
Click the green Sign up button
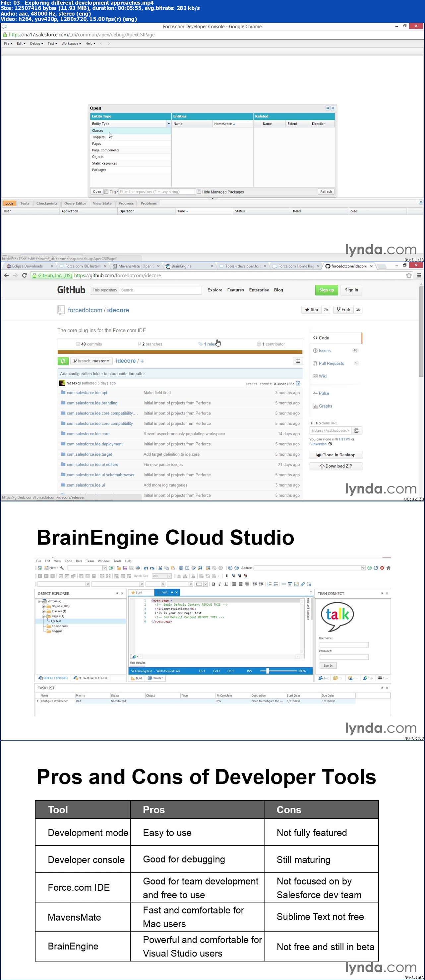[326, 290]
